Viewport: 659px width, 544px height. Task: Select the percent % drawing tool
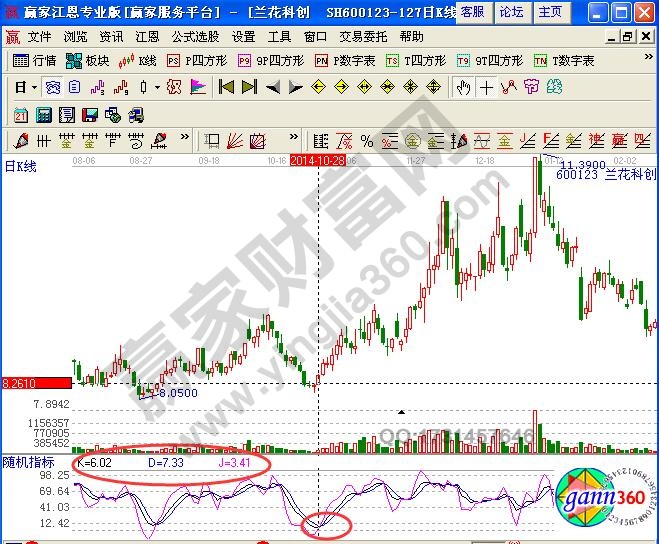366,140
